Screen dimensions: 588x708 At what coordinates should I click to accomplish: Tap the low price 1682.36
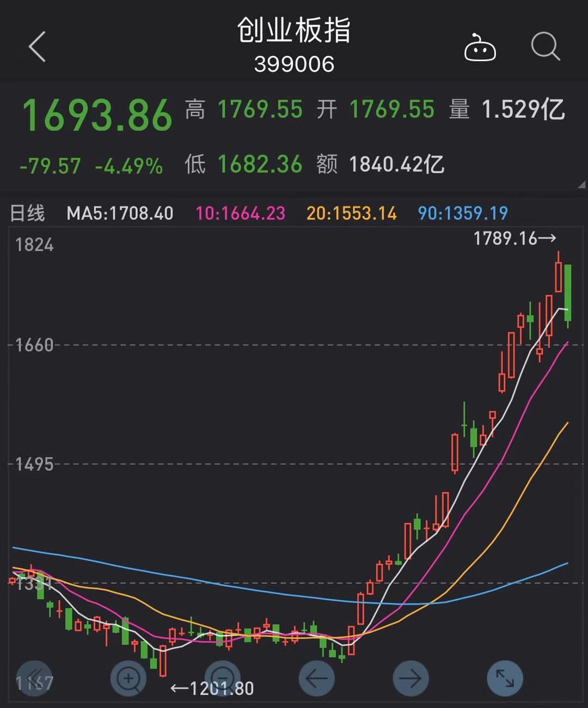[x=260, y=164]
